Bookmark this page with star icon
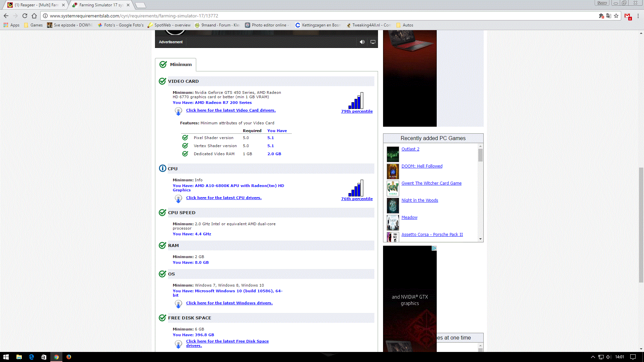The height and width of the screenshot is (362, 644). point(616,16)
